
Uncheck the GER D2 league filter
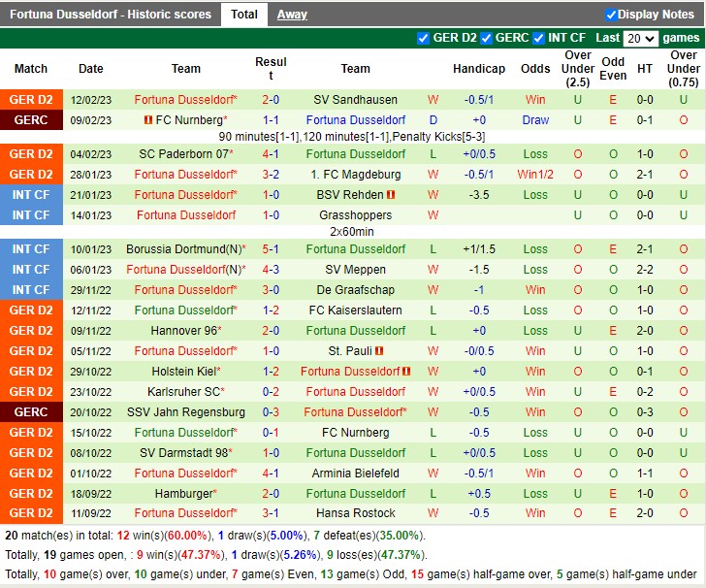pyautogui.click(x=423, y=38)
